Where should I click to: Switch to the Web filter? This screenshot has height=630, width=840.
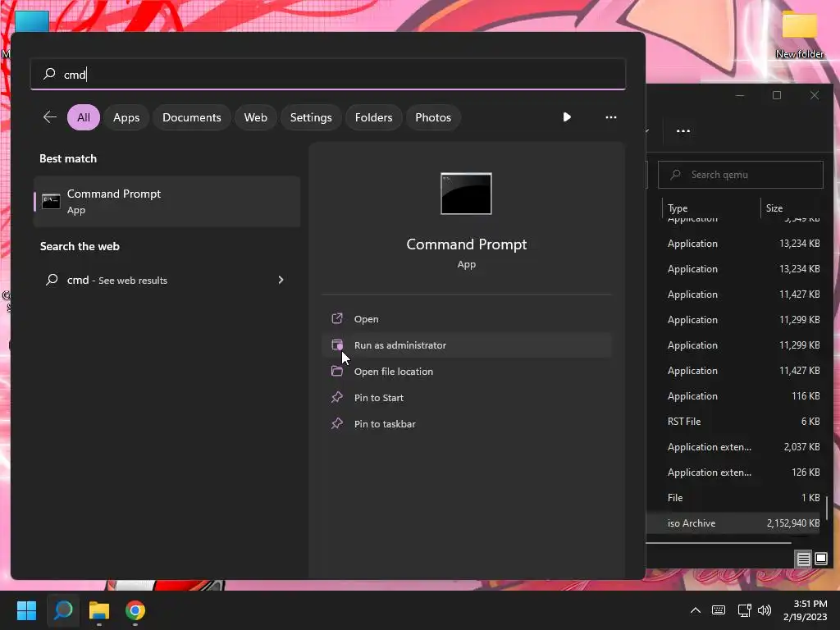(256, 117)
